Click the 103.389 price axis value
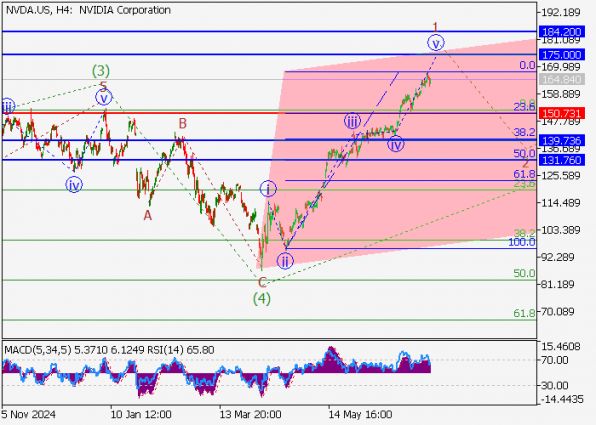 [x=561, y=230]
